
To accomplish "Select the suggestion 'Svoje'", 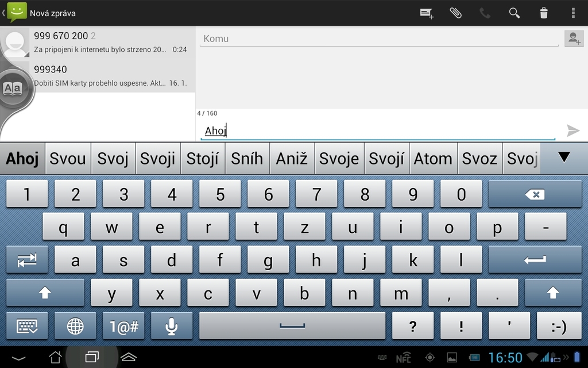I will point(339,158).
